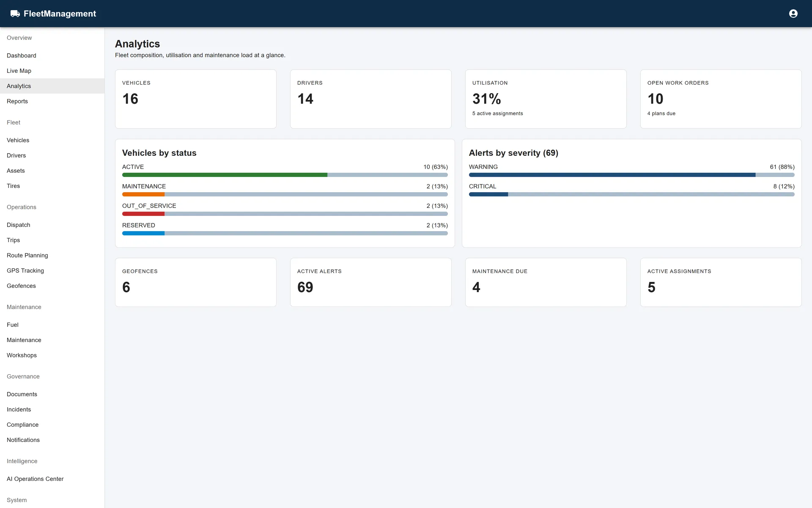This screenshot has height=508, width=812.
Task: Click the Drivers 14 stat card
Action: pos(371,99)
